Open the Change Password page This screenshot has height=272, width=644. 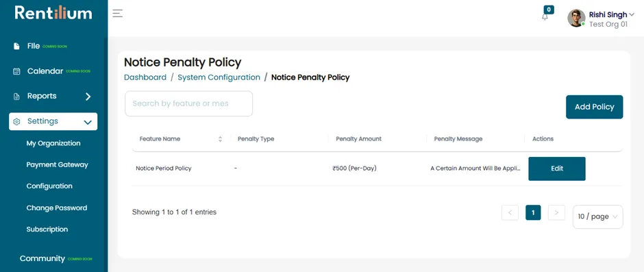pos(57,208)
